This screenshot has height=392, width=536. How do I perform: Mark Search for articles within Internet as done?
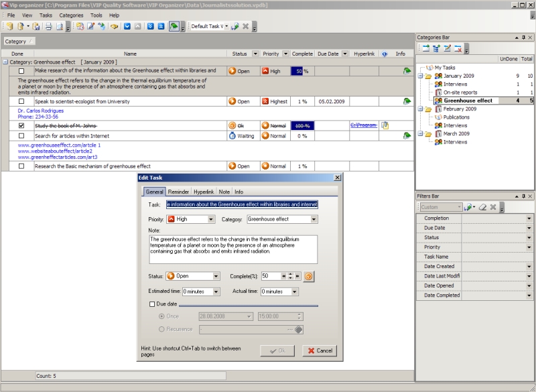tap(21, 135)
